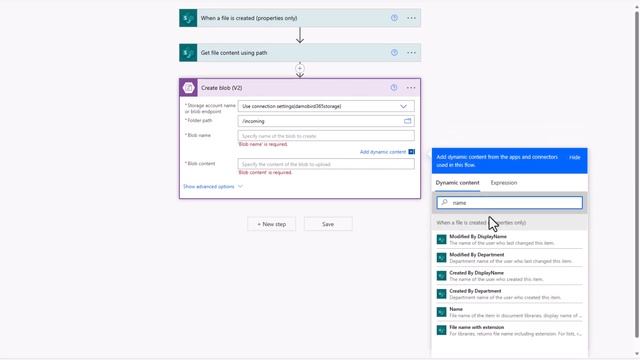Click icon beside Modified By Department
The width and height of the screenshot is (640, 360).
[441, 258]
